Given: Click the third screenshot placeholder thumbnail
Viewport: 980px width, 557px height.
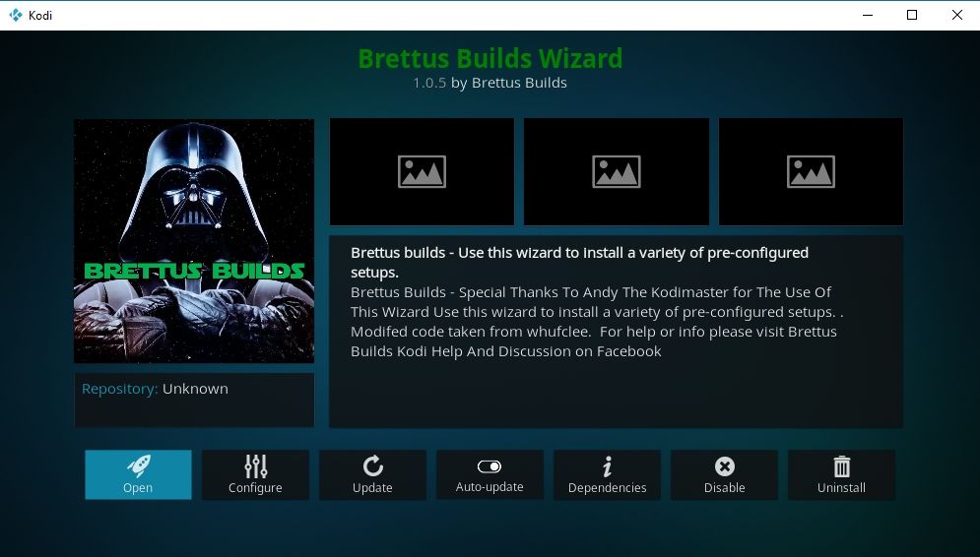Looking at the screenshot, I should tap(811, 171).
